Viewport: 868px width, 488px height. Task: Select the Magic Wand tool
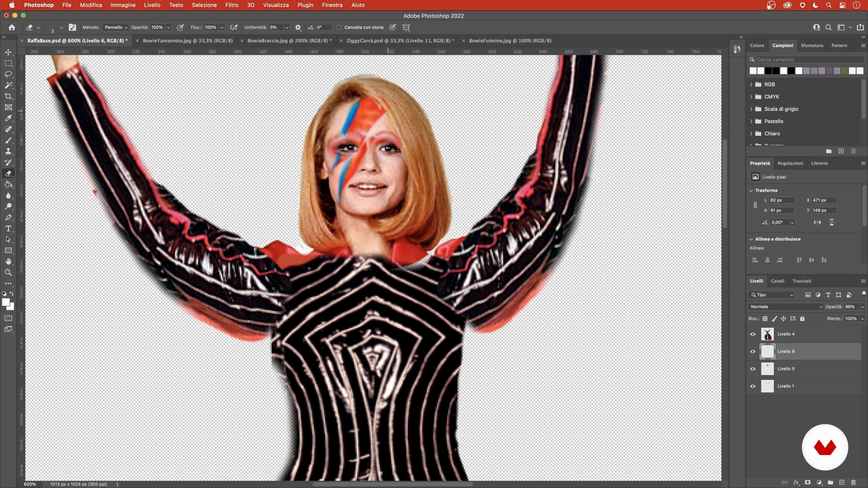pos(8,85)
